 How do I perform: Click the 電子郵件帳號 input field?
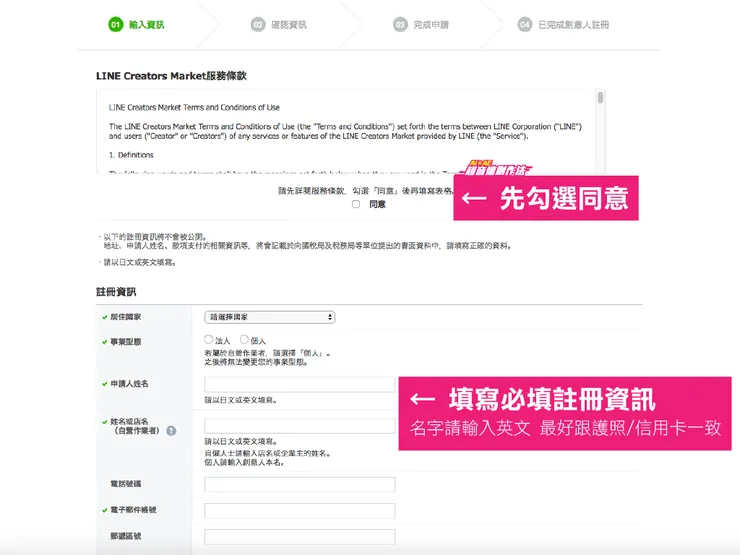[x=300, y=511]
